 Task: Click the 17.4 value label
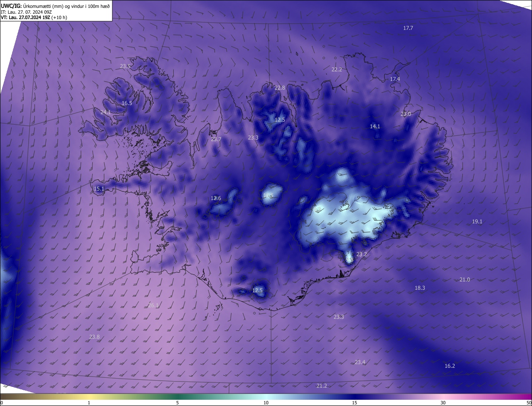(x=395, y=79)
